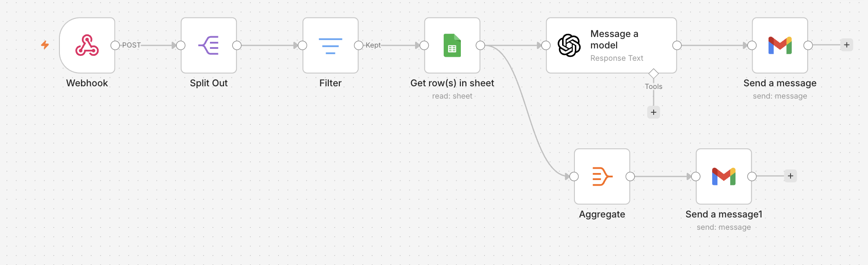Click the Aggregate output connector
868x265 pixels.
[x=630, y=177]
